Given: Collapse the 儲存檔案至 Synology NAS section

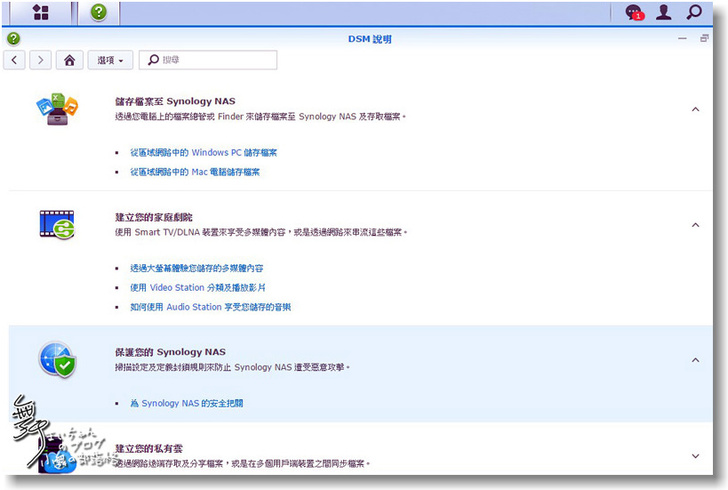Looking at the screenshot, I should pos(695,109).
